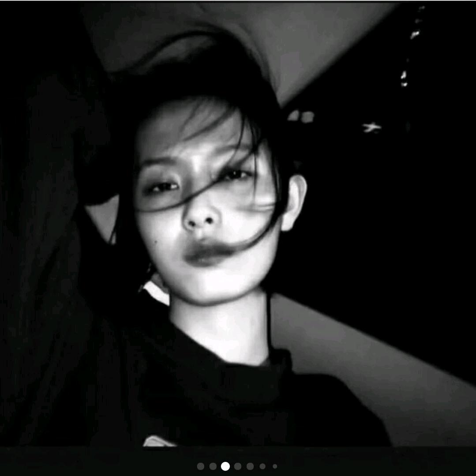The width and height of the screenshot is (476, 476).
Task: Click the string of lights in top corner
Action: pyautogui.click(x=412, y=49)
